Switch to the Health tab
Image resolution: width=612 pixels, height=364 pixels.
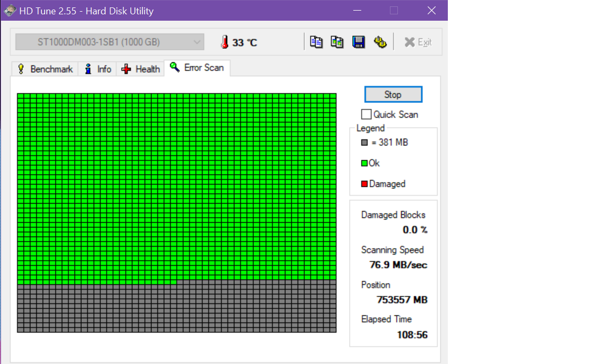140,69
